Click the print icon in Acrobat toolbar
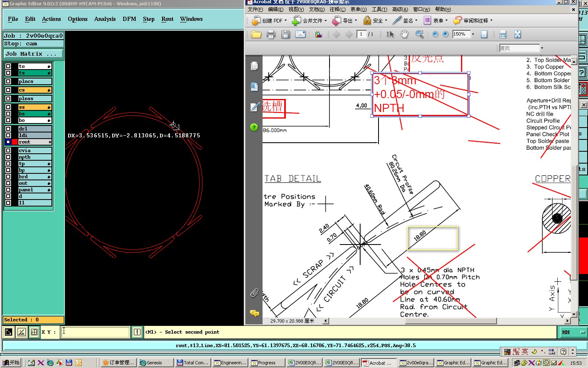The image size is (588, 368). (271, 35)
